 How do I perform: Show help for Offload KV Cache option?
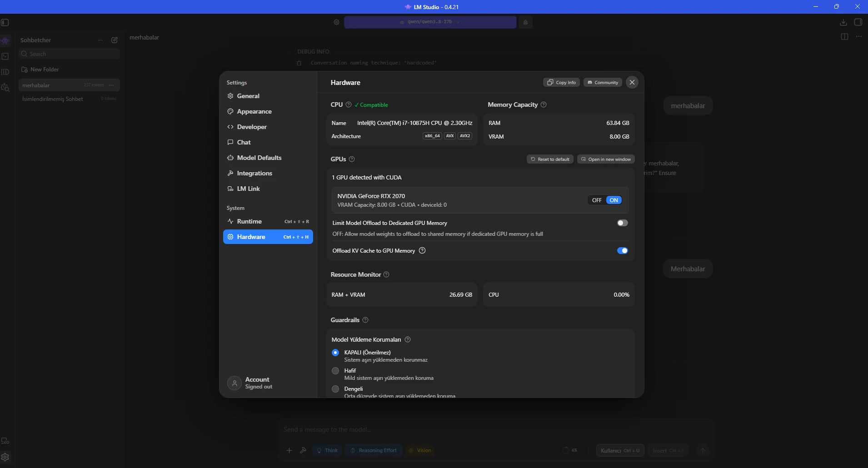422,250
